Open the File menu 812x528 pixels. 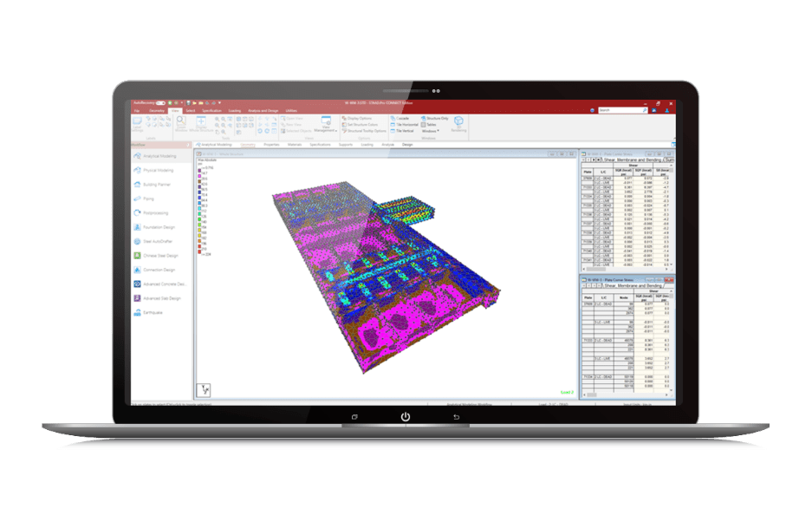(138, 111)
